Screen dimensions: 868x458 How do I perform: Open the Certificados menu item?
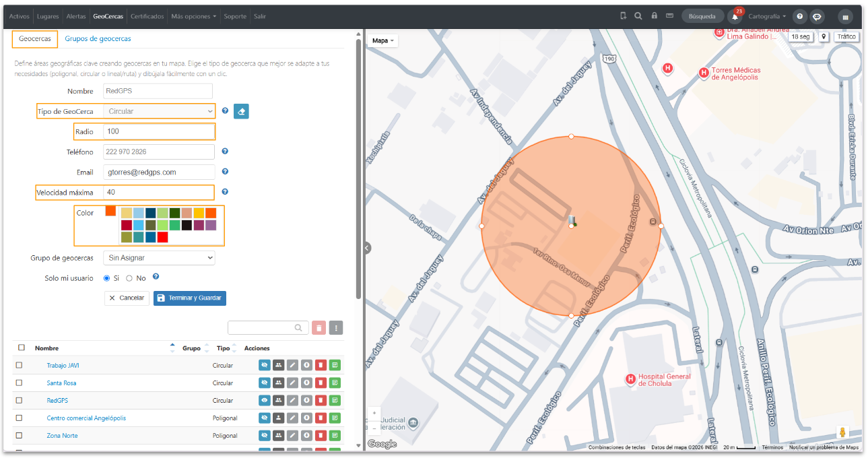pos(147,16)
